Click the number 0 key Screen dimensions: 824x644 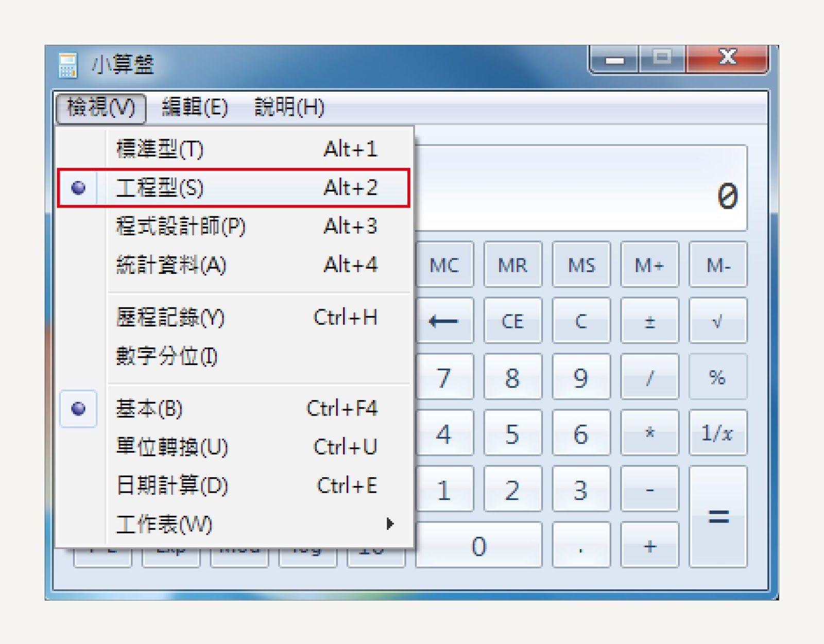tap(479, 545)
